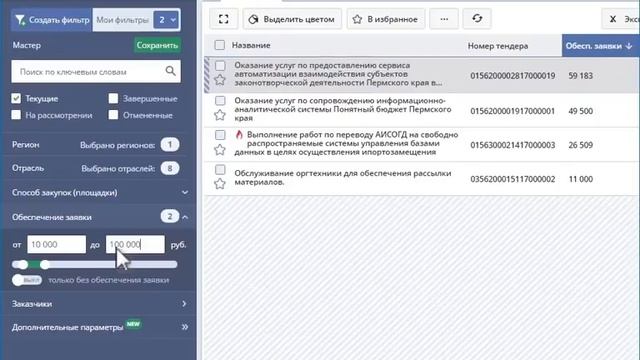Viewport: 640px width, 360px height.
Task: Click the left slider handle of Обеспечение заявки
Action: click(x=23, y=264)
